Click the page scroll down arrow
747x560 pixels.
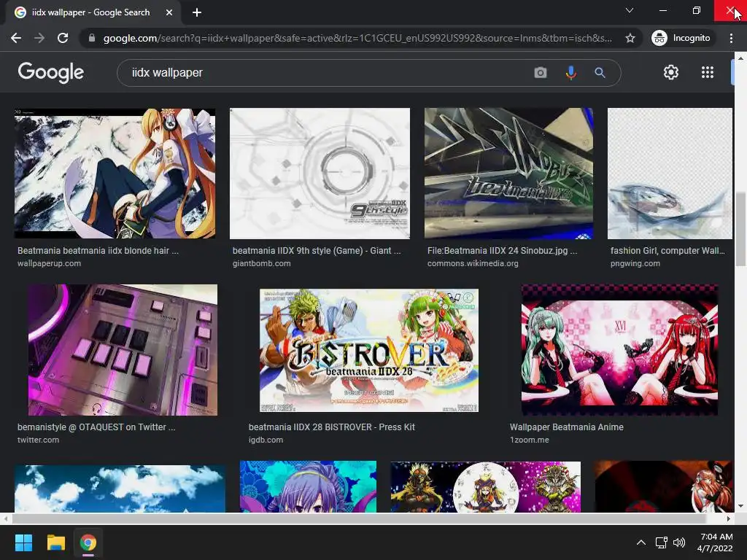point(740,506)
